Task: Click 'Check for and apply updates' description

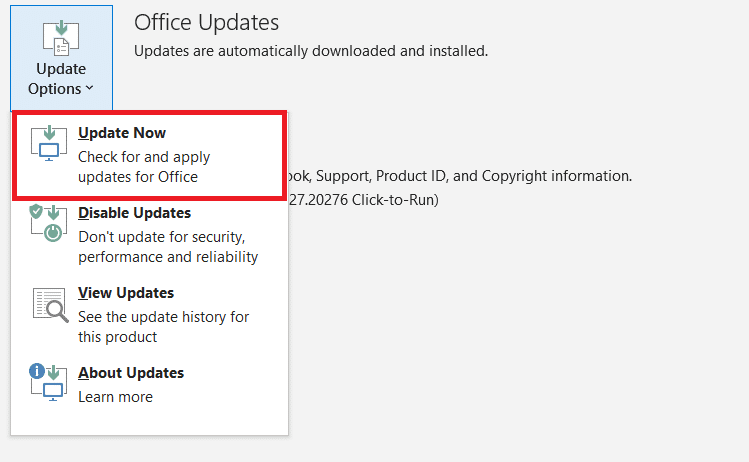Action: click(144, 167)
